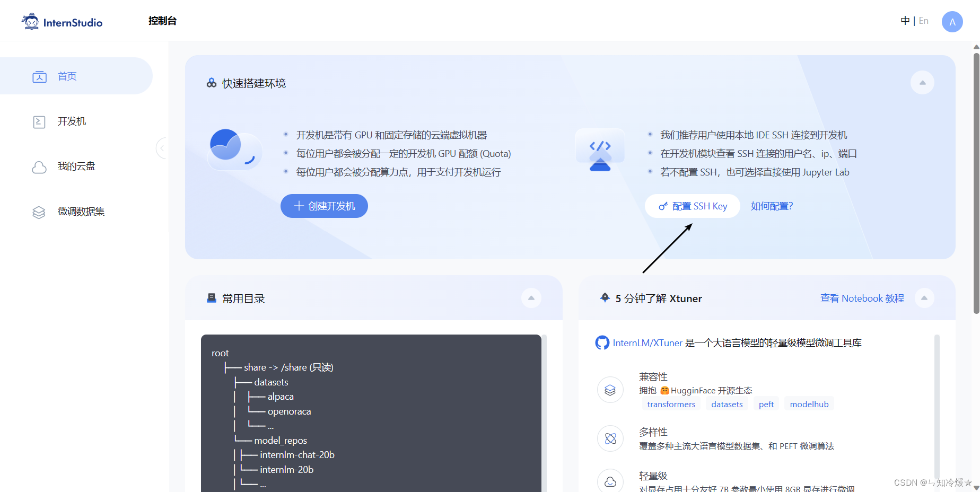Click the cloud dev machine illustration
Screen dimensions: 980x492
coord(235,149)
